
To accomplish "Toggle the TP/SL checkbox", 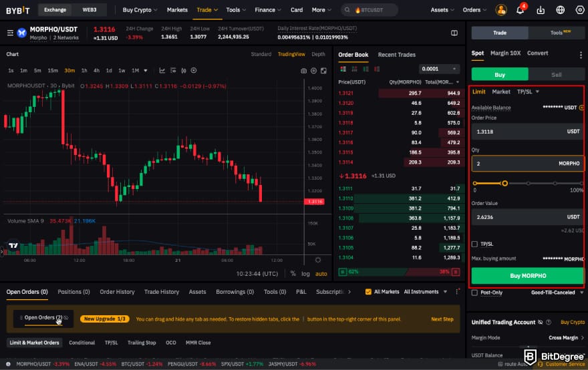I will point(474,244).
